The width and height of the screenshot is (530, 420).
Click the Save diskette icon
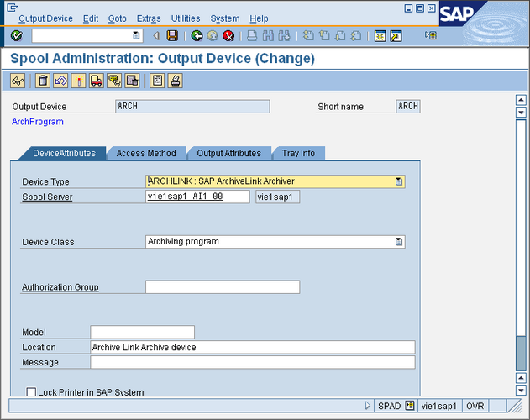click(172, 36)
